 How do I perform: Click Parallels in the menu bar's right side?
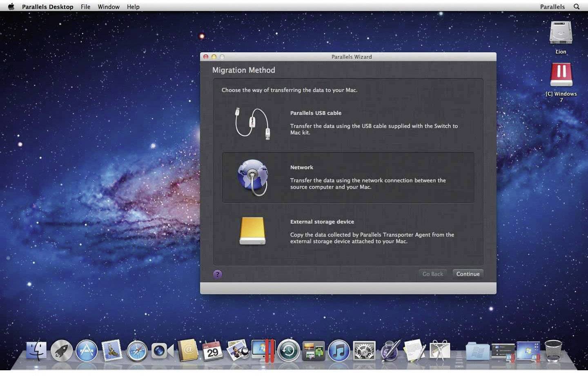[x=552, y=7]
